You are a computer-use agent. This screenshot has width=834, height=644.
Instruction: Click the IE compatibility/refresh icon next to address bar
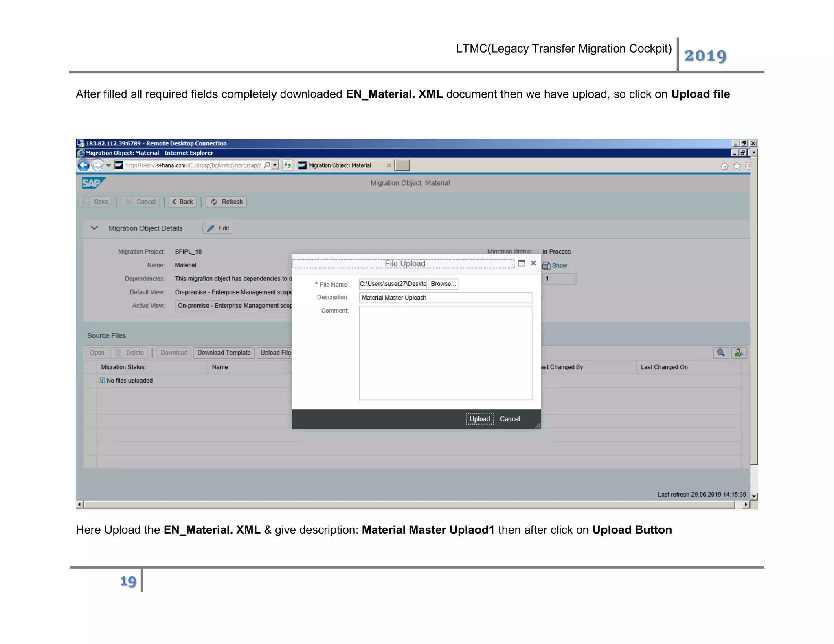tap(288, 165)
